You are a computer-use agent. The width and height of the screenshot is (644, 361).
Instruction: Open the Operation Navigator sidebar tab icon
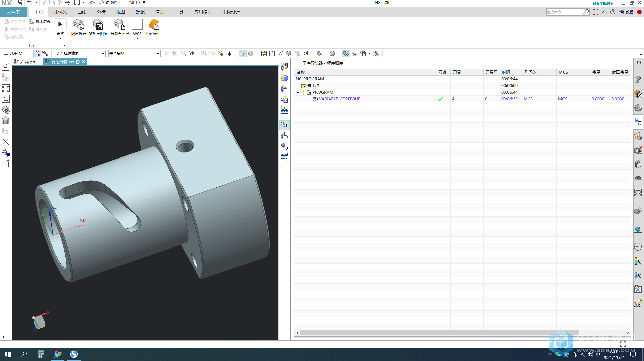point(638,122)
